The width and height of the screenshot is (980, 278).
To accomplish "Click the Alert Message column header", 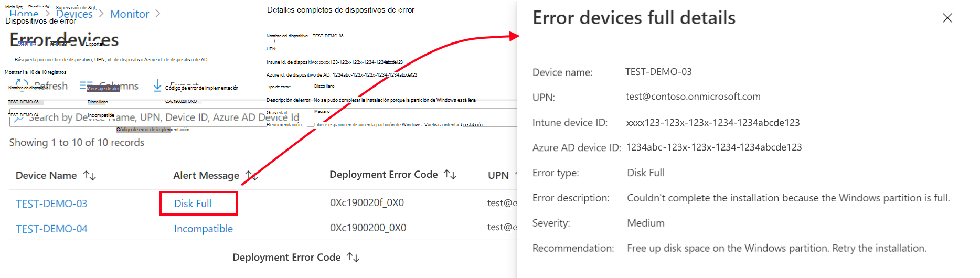I will [206, 176].
